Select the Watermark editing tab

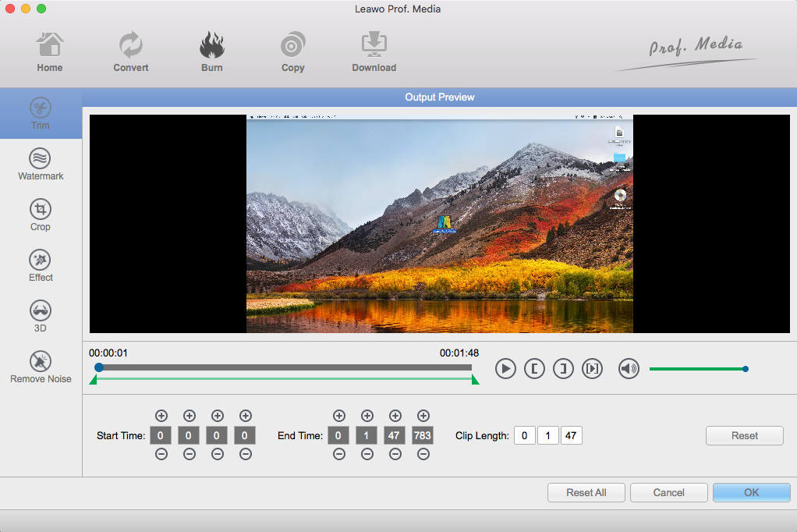41,165
